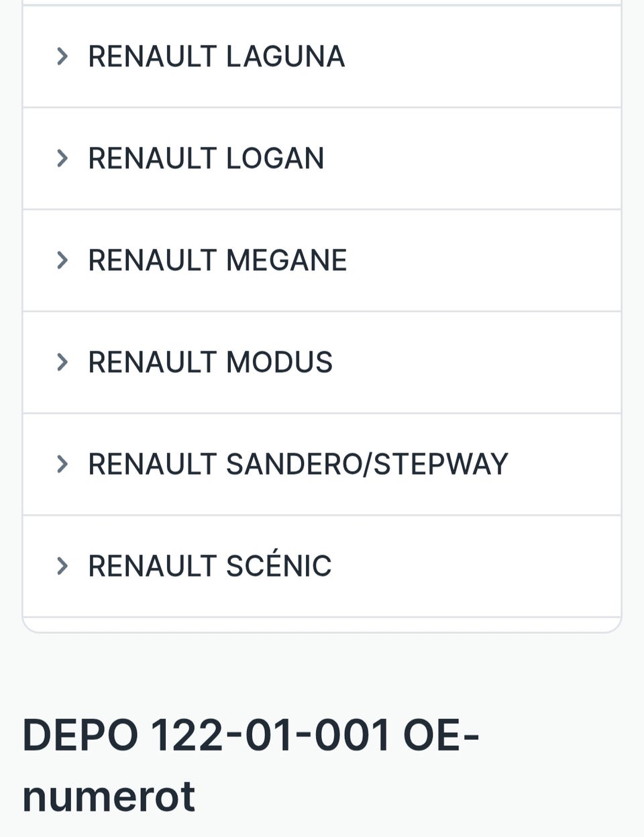This screenshot has height=837, width=644.
Task: Select the RENAULT SCÉNIC text label
Action: (209, 566)
